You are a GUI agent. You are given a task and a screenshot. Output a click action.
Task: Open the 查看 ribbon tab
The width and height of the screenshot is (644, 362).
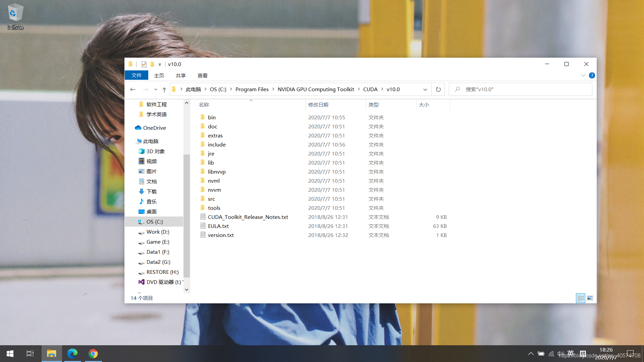click(x=202, y=75)
